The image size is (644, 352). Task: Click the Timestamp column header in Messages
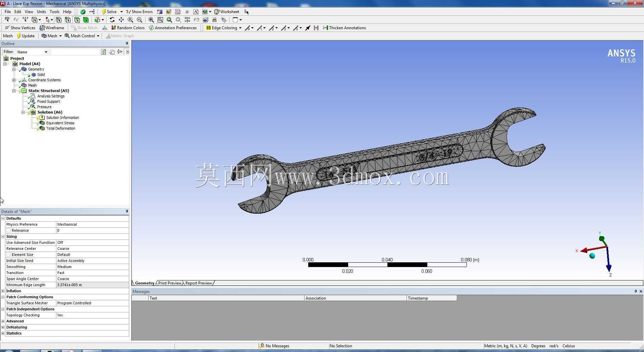click(x=431, y=298)
